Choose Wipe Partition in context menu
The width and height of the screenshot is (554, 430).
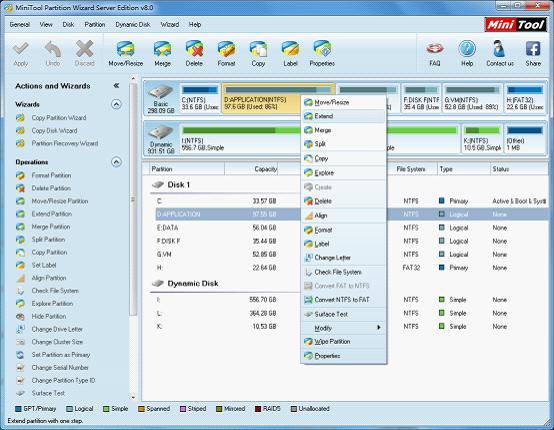(343, 341)
